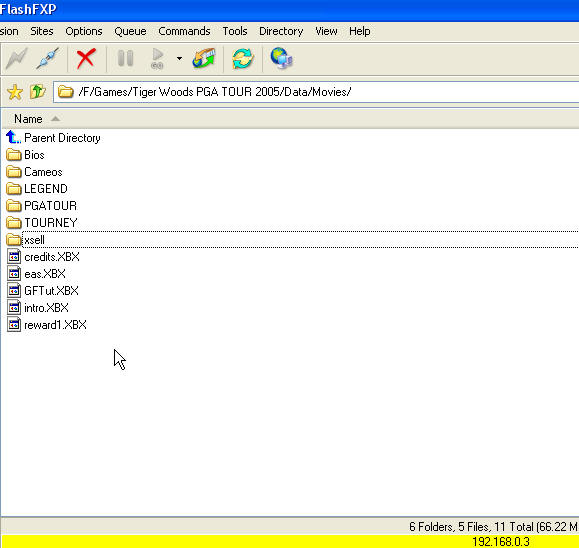Click the folder icon in the path box

pos(65,92)
